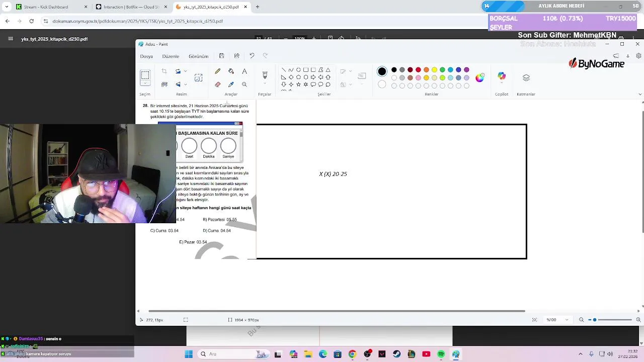Click the Edit colors wheel
The width and height of the screenshot is (644, 362).
[x=479, y=77]
